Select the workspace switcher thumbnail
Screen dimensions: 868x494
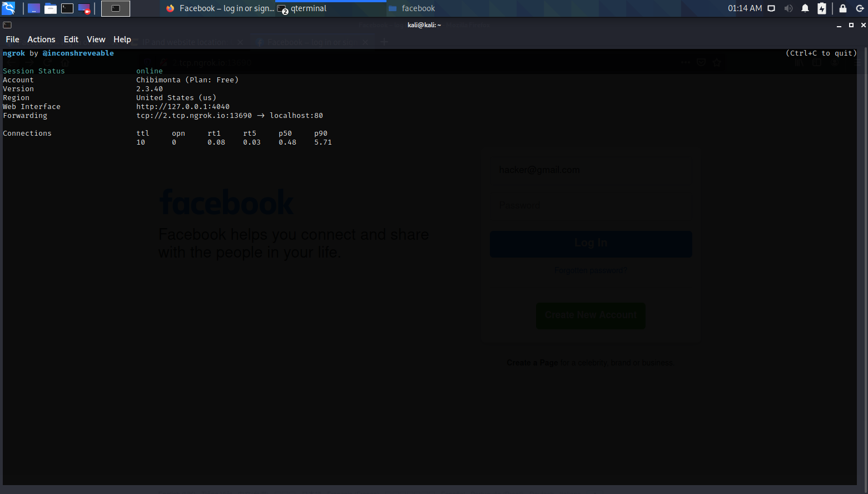click(x=116, y=8)
